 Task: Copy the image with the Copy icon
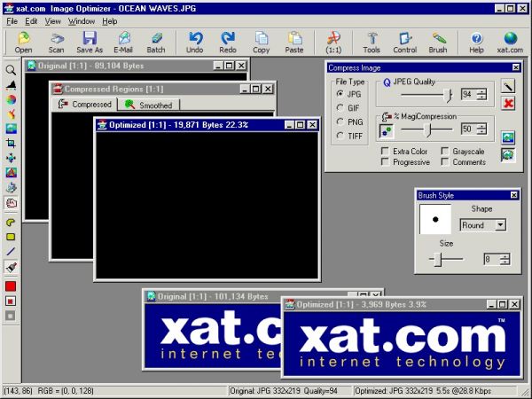[261, 42]
